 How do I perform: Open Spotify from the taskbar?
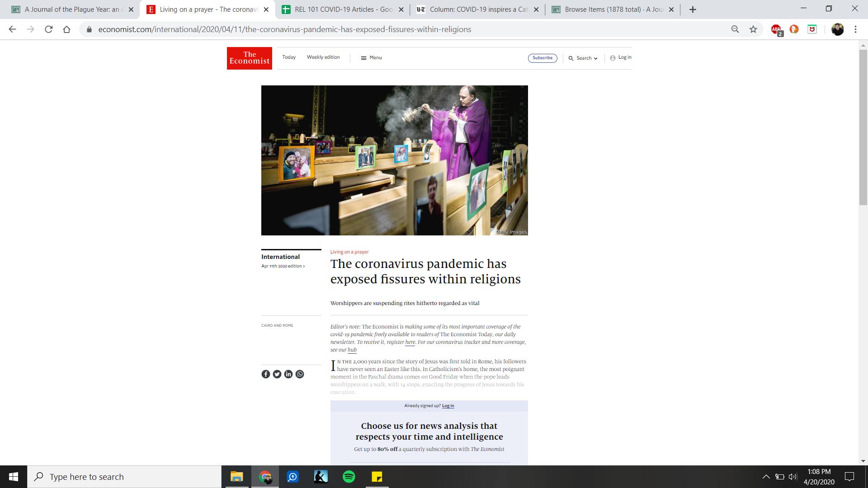(x=349, y=477)
